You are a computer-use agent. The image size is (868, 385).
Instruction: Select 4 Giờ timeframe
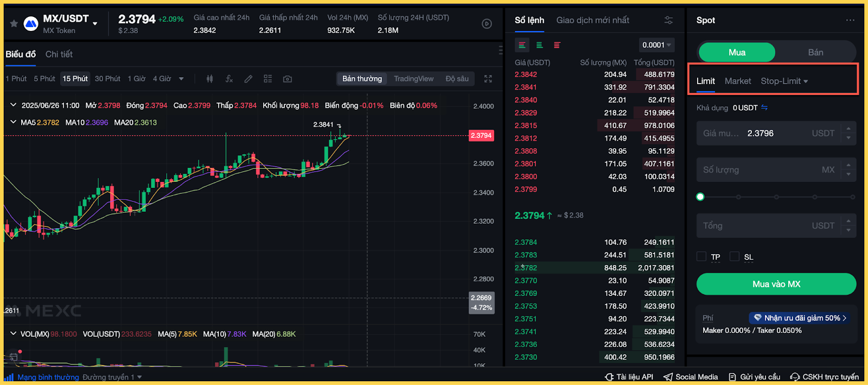pos(162,79)
